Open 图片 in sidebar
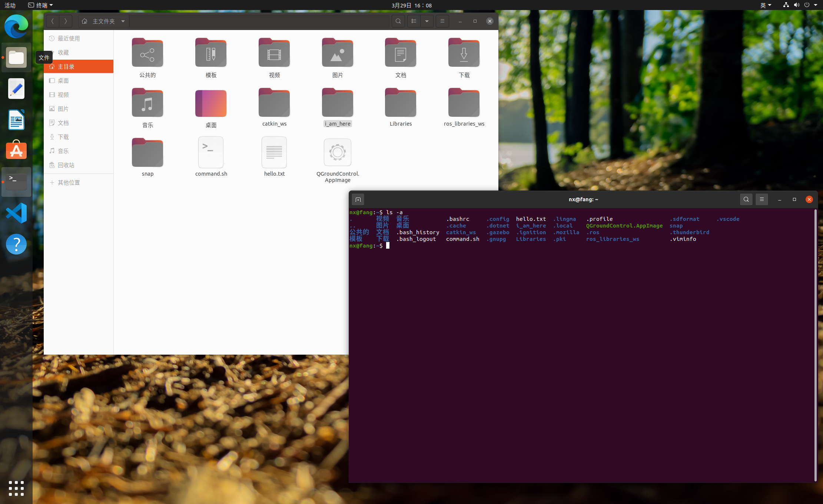The width and height of the screenshot is (823, 504). (79, 109)
